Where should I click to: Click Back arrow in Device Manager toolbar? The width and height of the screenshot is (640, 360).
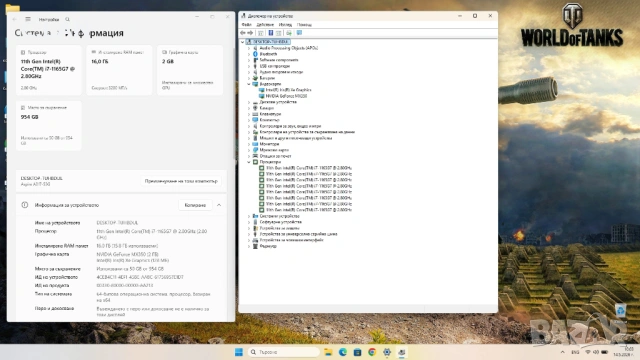tap(243, 33)
